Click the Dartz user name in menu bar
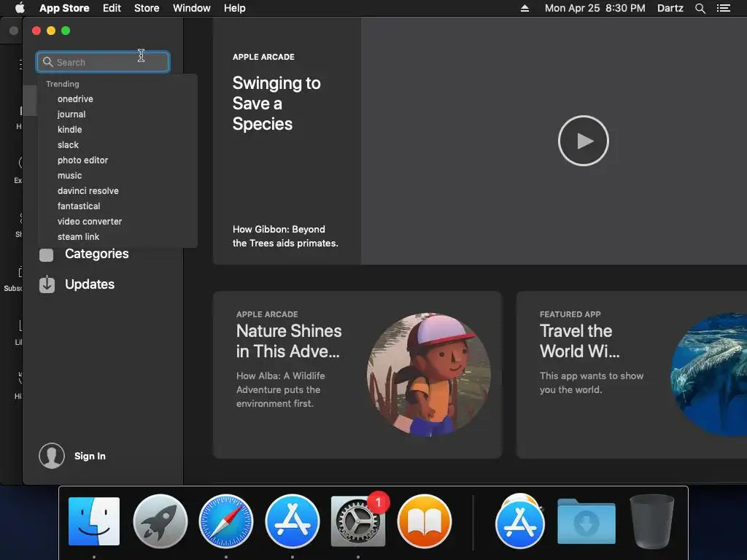 click(670, 8)
